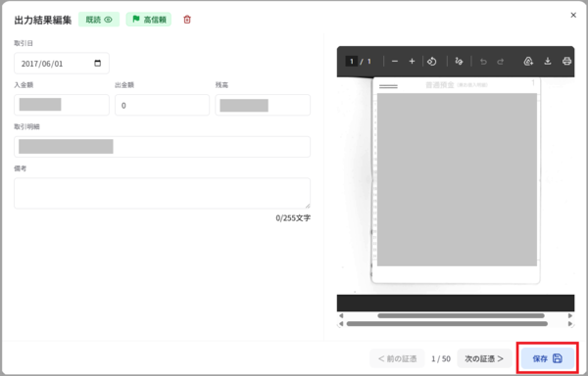Click the document page preview thumbnail
This screenshot has height=376, width=588.
click(456, 180)
